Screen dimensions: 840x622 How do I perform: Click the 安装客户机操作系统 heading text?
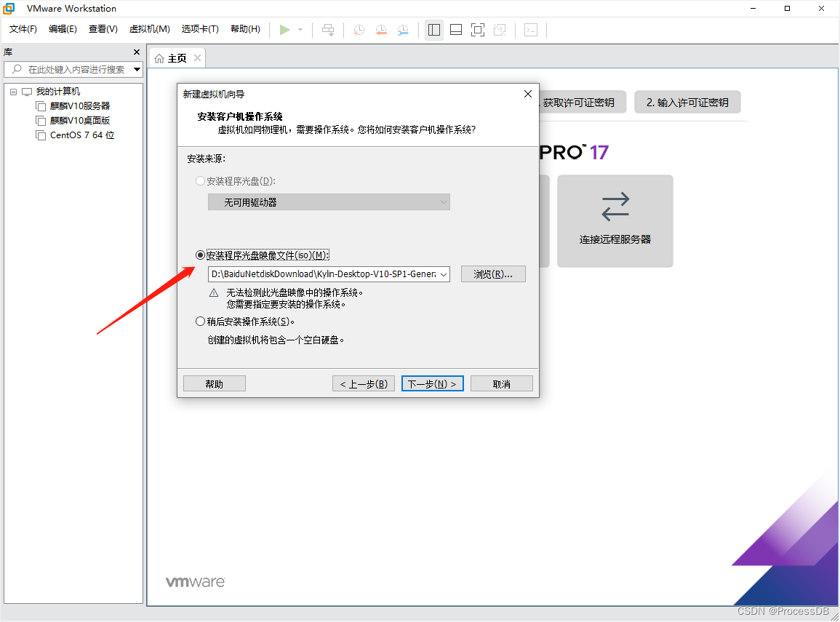240,116
